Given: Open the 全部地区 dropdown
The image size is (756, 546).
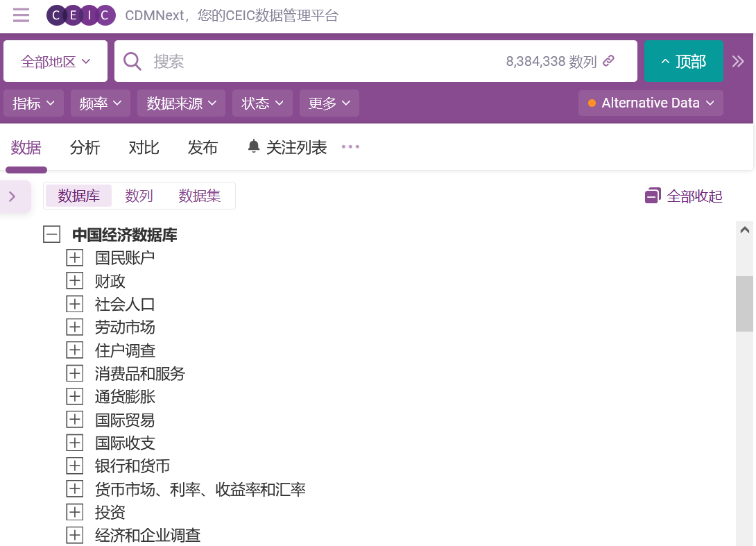Looking at the screenshot, I should click(55, 61).
